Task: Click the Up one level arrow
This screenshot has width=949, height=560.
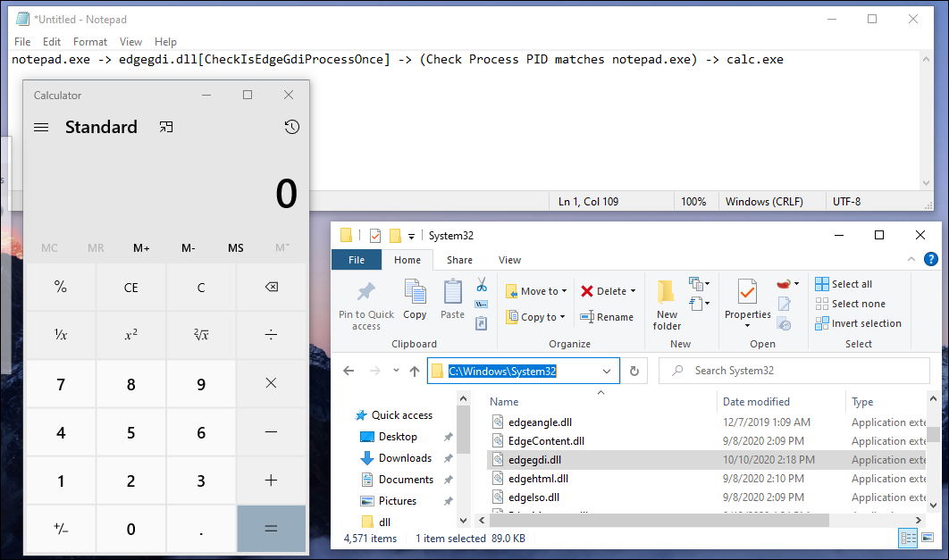Action: (415, 371)
